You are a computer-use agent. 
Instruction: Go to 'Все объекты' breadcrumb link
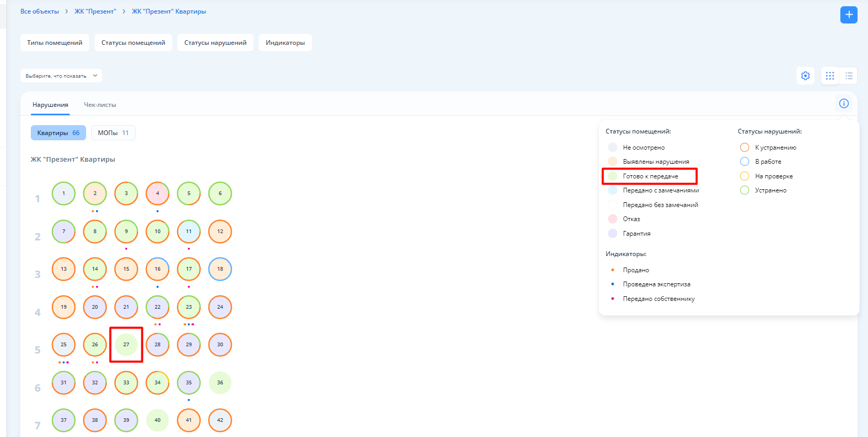click(40, 11)
